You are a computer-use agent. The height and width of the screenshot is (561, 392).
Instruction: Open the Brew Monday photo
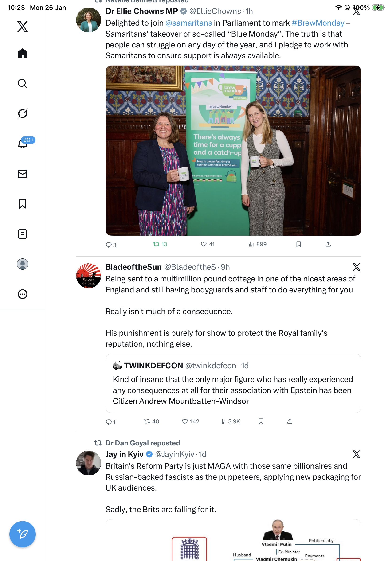(x=233, y=151)
